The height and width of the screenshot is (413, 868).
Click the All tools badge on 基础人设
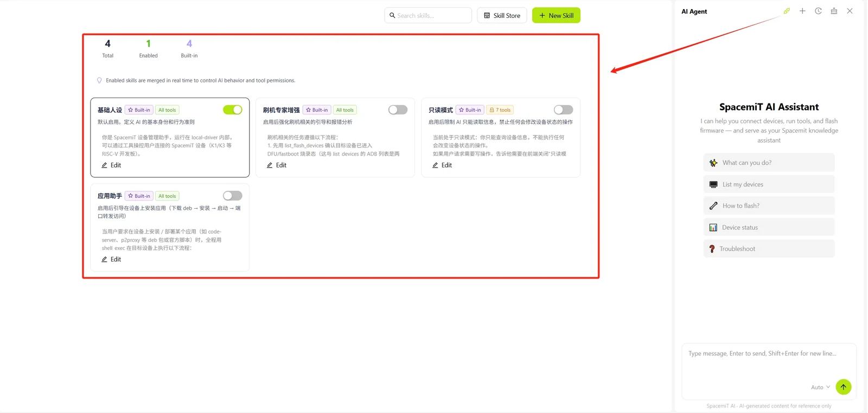coord(167,110)
